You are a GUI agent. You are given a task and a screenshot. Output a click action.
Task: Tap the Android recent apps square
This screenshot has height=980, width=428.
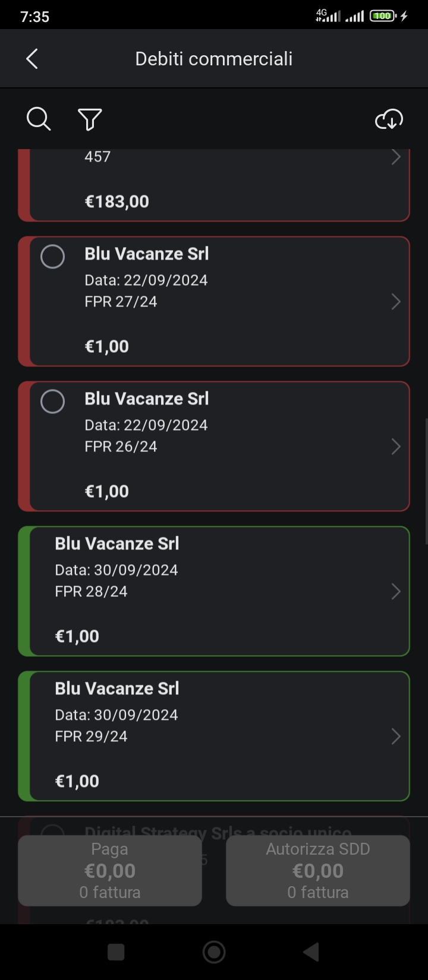(116, 952)
